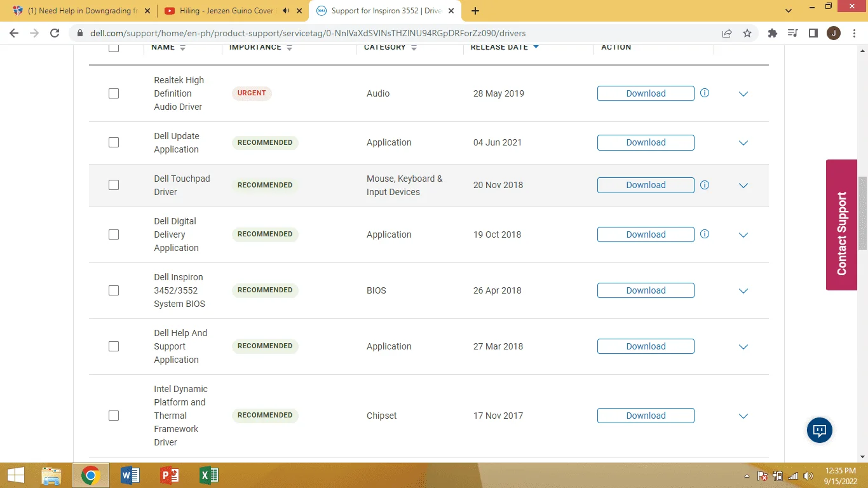The width and height of the screenshot is (868, 488).
Task: Share this page from the address bar
Action: click(x=727, y=33)
